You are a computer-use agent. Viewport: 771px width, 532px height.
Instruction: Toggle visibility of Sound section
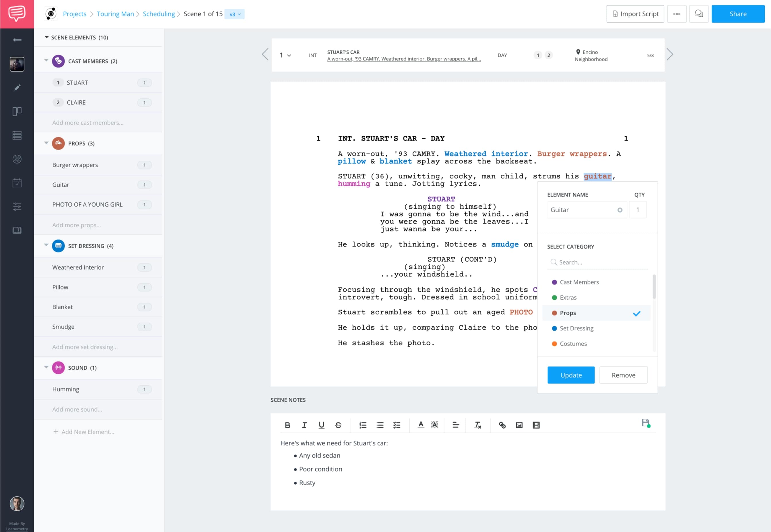46,367
